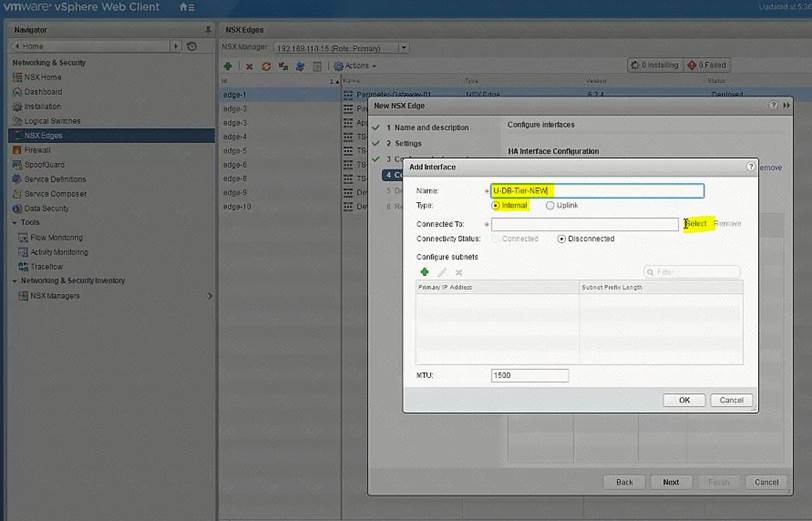Click the navigator history icon
The width and height of the screenshot is (812, 521).
point(191,46)
